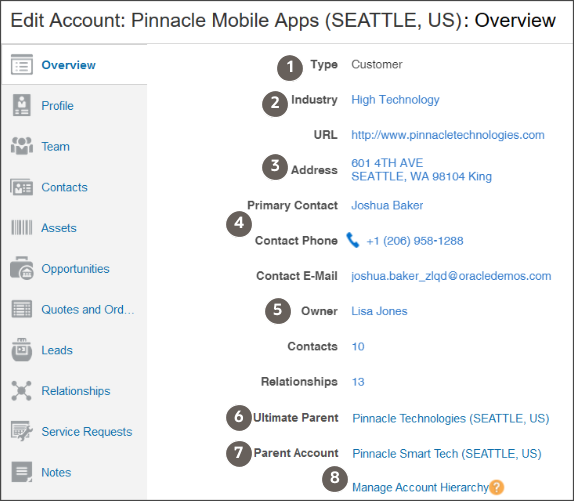Click the Manage Account Hierarchy link
The height and width of the screenshot is (501, 574).
(x=420, y=487)
